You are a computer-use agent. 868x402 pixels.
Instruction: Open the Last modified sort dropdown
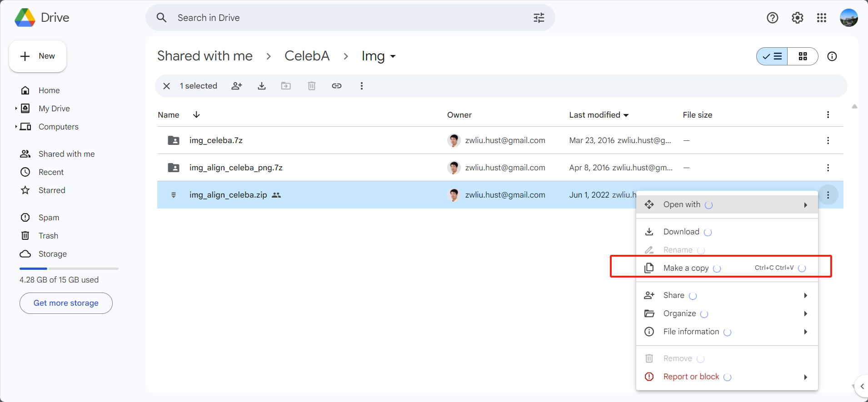[x=626, y=115]
